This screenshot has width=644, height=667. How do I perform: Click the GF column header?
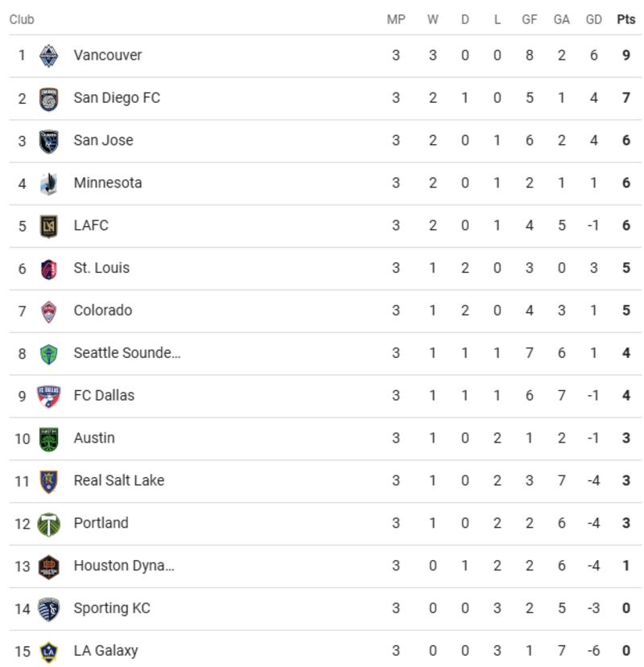click(x=529, y=19)
